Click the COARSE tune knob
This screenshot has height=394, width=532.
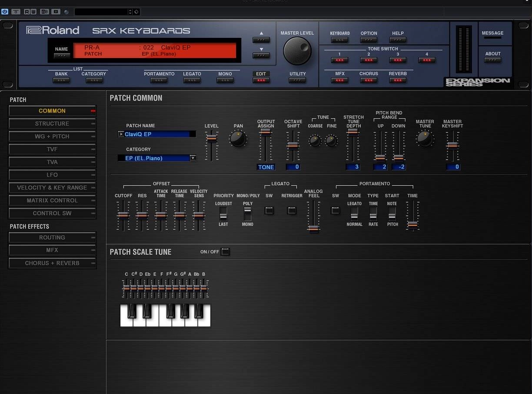pyautogui.click(x=315, y=140)
